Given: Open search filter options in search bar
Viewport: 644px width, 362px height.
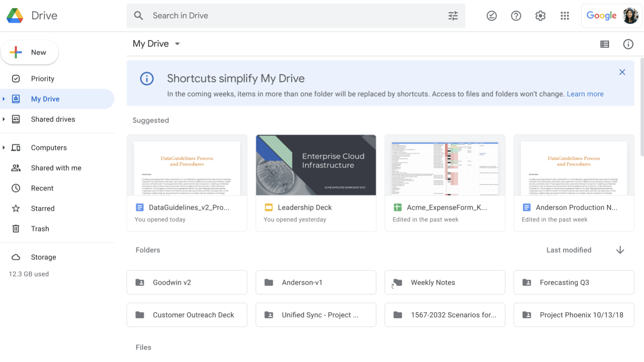Looking at the screenshot, I should tap(453, 16).
